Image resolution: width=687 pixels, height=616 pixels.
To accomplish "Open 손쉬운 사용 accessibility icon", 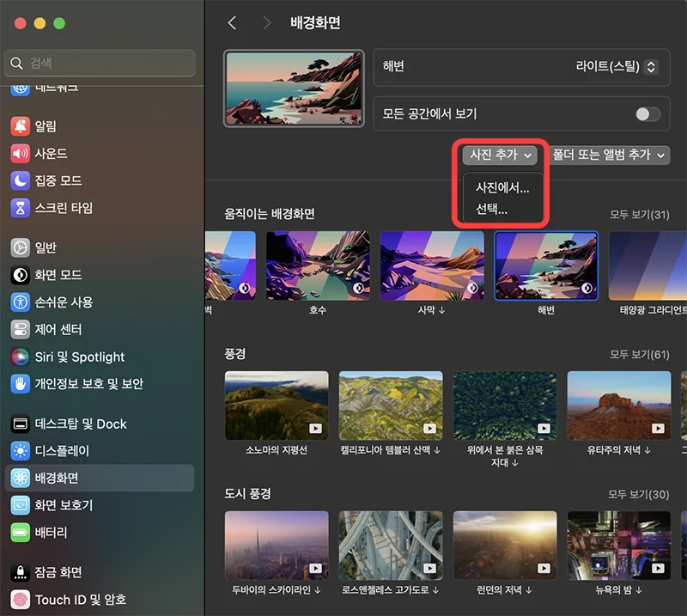I will [x=20, y=302].
